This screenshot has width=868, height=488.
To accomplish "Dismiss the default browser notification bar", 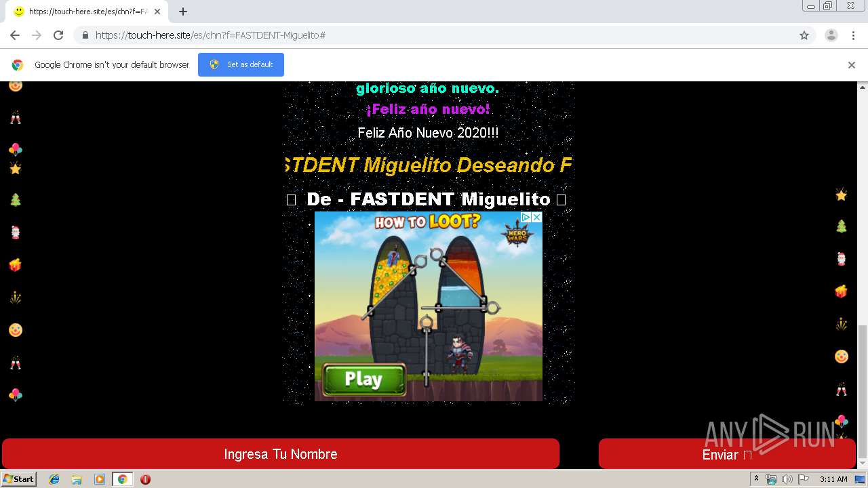I will [852, 65].
